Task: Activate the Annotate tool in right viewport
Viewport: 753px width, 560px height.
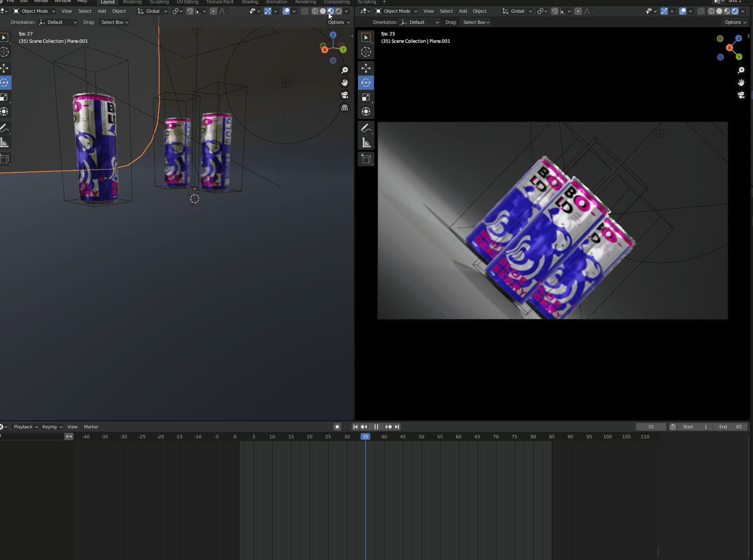Action: coord(366,128)
